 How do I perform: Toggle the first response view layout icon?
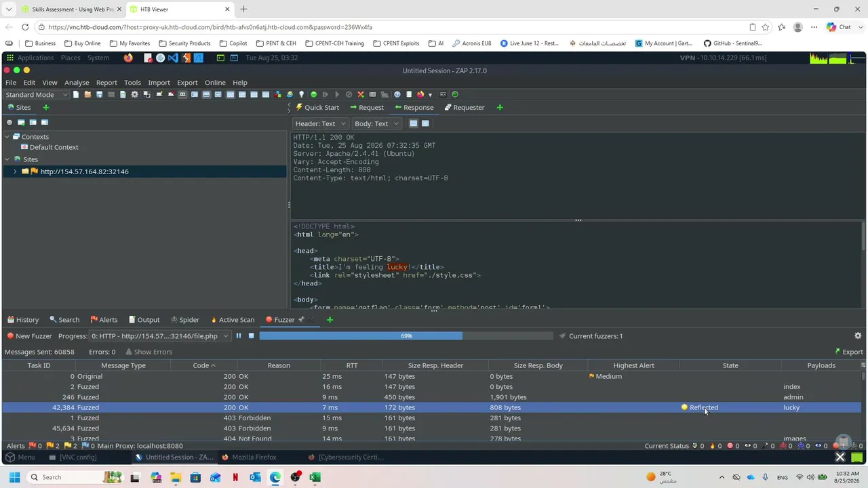click(x=413, y=123)
